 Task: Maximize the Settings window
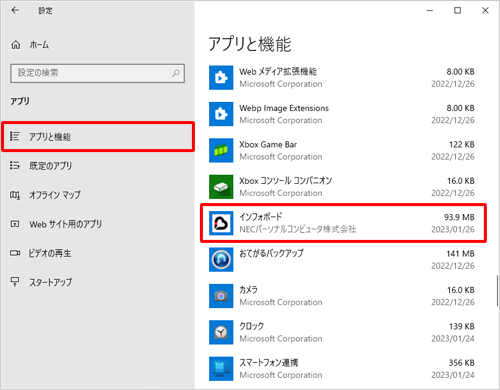point(458,10)
